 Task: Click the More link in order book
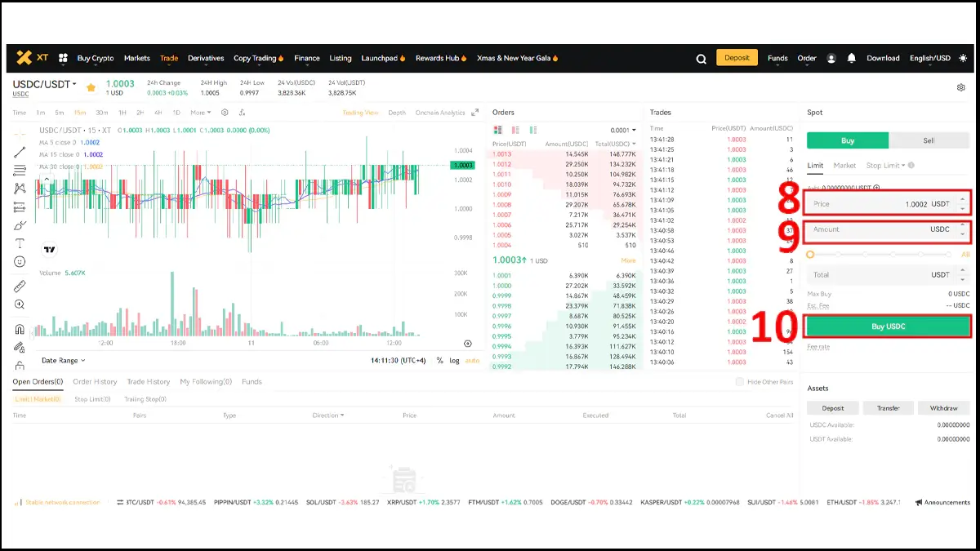click(x=628, y=260)
